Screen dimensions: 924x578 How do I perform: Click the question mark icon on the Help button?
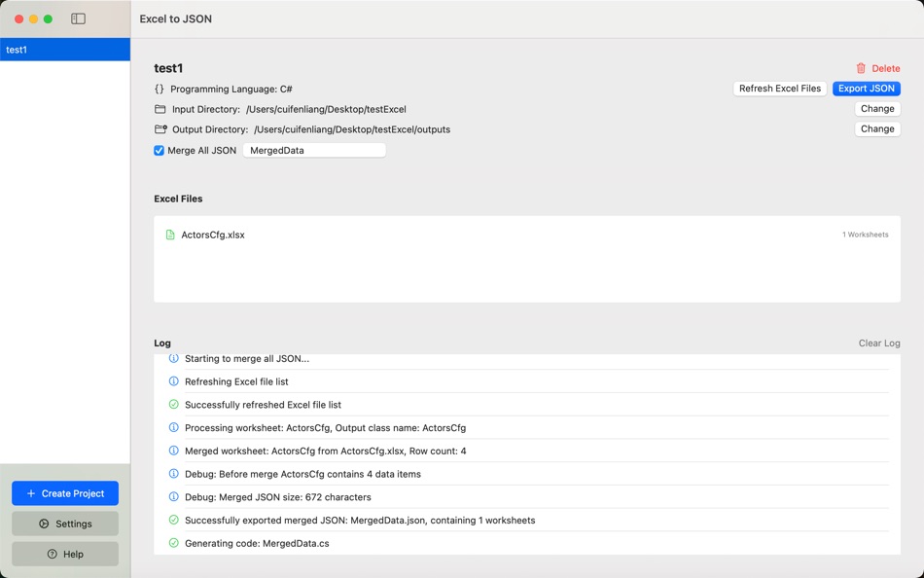[x=50, y=554]
